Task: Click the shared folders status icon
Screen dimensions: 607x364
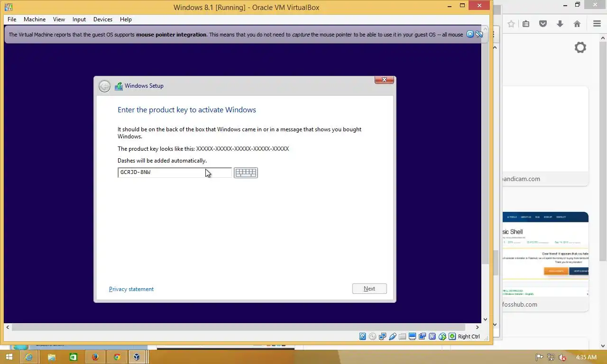Action: [402, 337]
